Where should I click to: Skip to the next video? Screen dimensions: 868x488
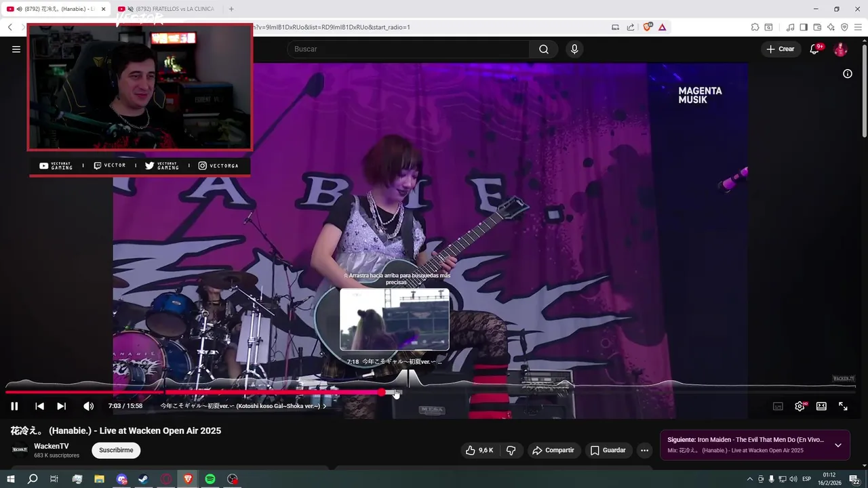[61, 406]
